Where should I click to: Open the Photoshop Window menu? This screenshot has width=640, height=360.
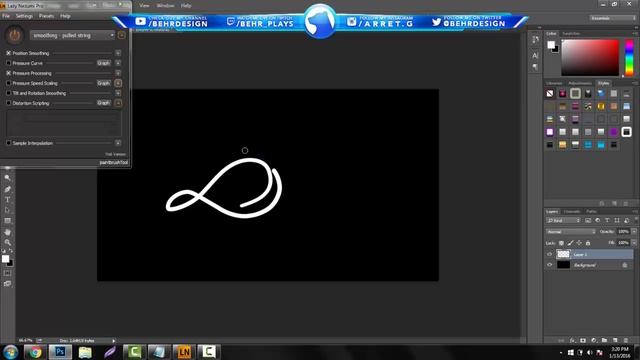[x=165, y=6]
